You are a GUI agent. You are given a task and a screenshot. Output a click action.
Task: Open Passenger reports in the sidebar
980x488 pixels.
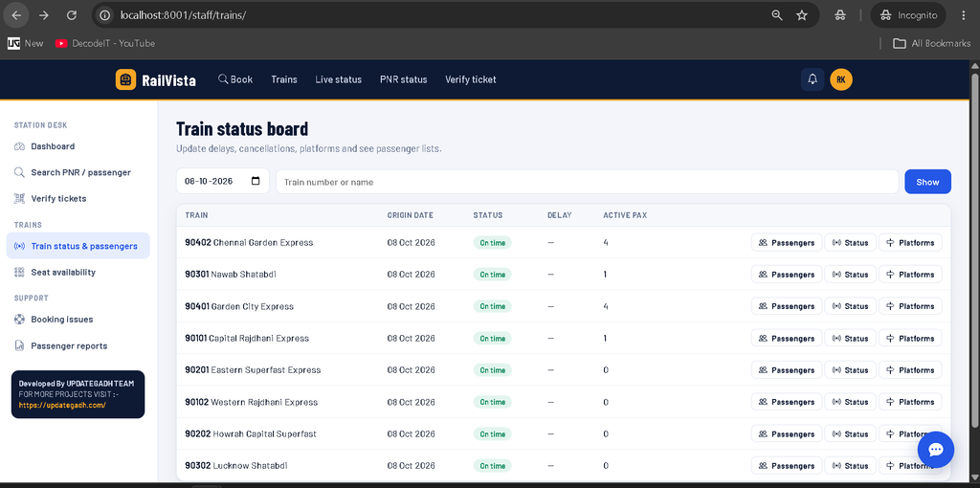pos(78,345)
